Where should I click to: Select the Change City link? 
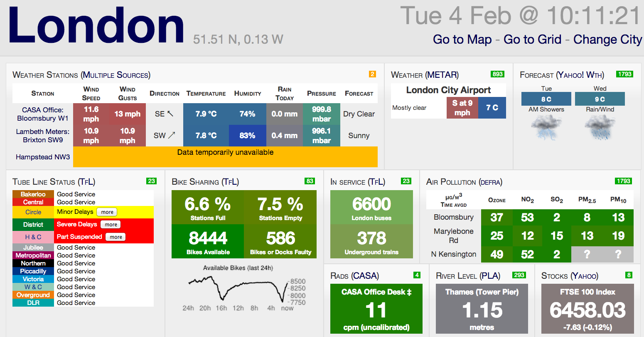[607, 40]
